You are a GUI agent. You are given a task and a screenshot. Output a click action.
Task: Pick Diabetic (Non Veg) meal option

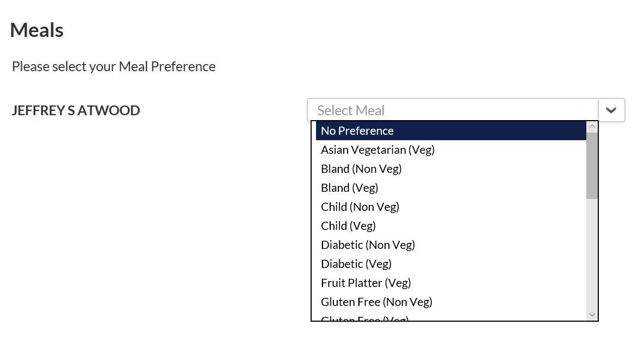pyautogui.click(x=368, y=245)
